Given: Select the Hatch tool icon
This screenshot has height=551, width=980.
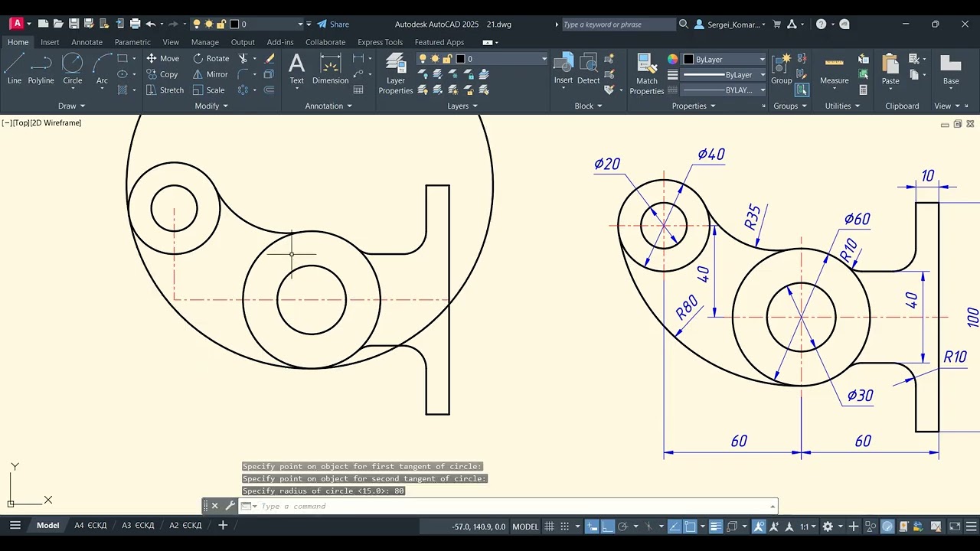Looking at the screenshot, I should 122,90.
